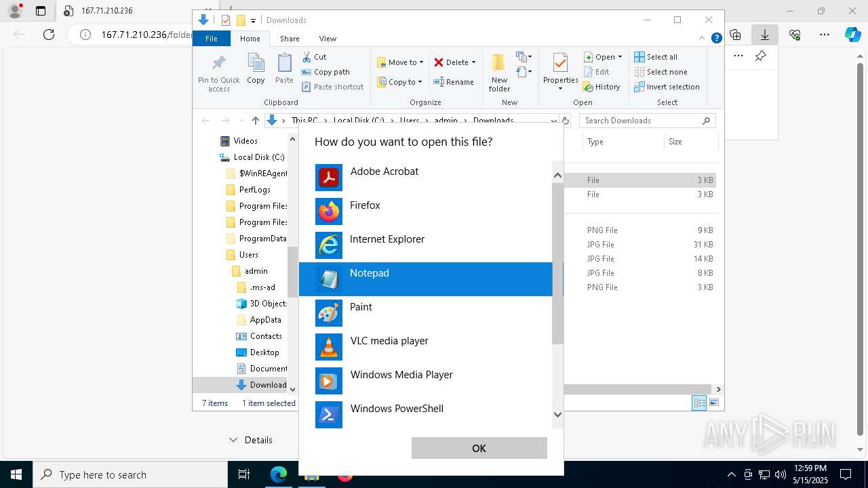Open the Copy to dropdown
Screen dimensions: 868x488
(399, 82)
